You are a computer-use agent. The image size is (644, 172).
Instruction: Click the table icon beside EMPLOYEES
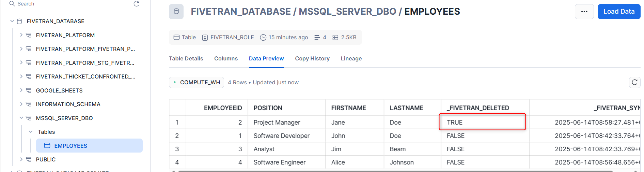coord(47,146)
